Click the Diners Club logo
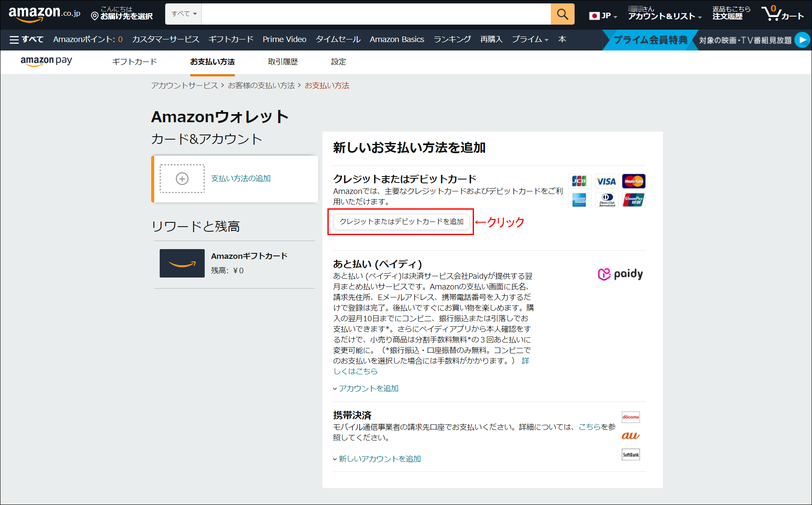 pos(606,200)
